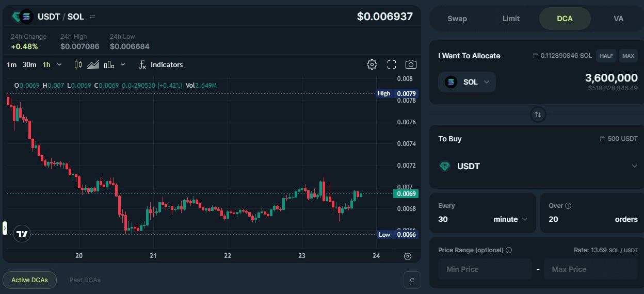
Task: Click the $518,828,846.49 value text
Action: pos(613,88)
